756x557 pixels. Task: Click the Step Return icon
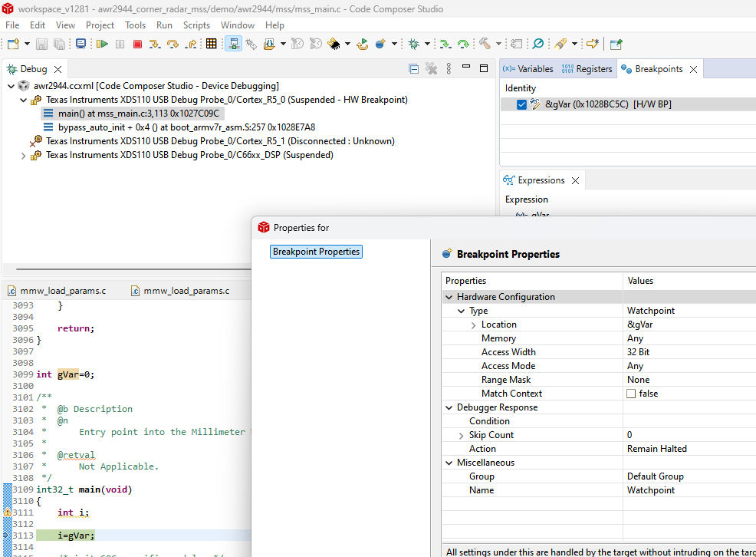[x=191, y=44]
